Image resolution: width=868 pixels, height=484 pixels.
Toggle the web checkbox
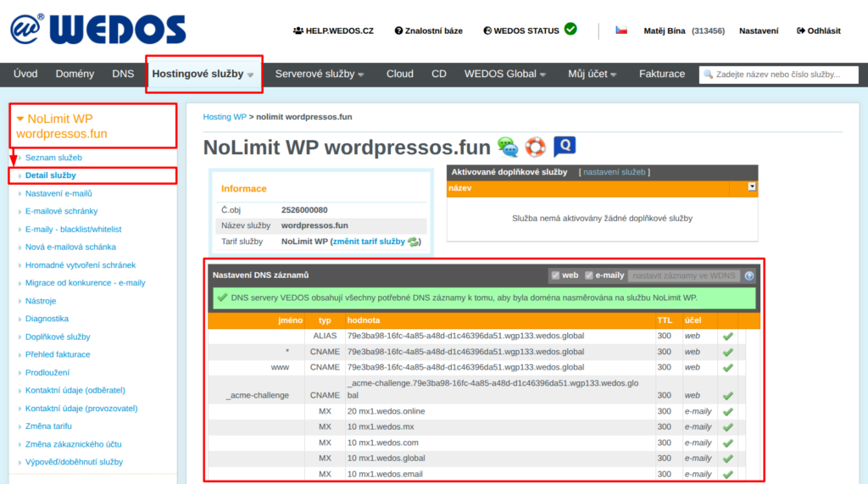pos(555,275)
